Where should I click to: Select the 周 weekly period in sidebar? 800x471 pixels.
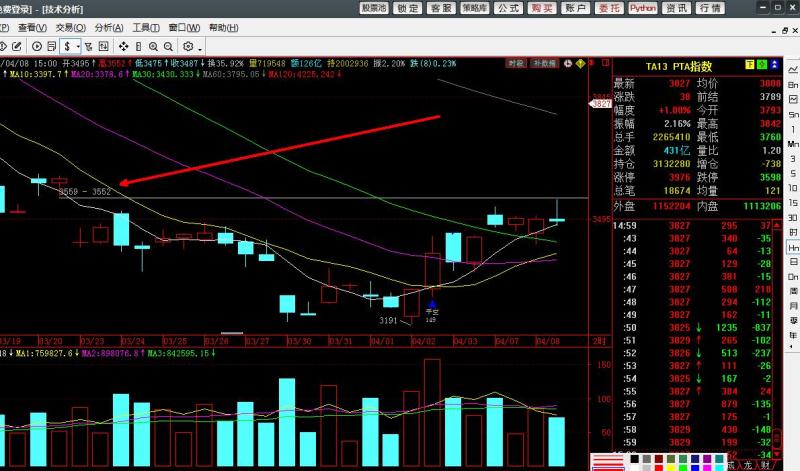click(x=793, y=291)
